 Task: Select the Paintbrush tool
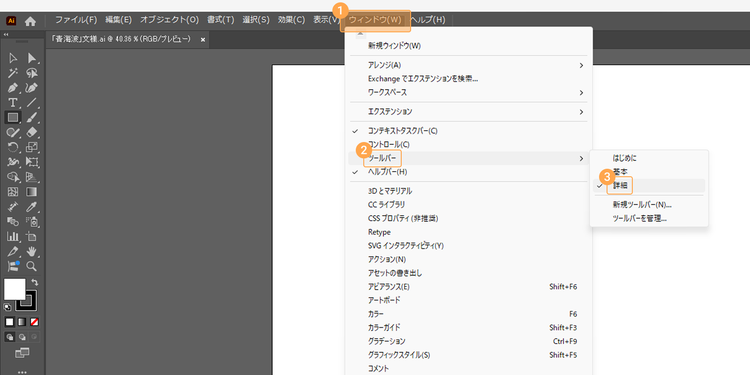click(x=32, y=118)
